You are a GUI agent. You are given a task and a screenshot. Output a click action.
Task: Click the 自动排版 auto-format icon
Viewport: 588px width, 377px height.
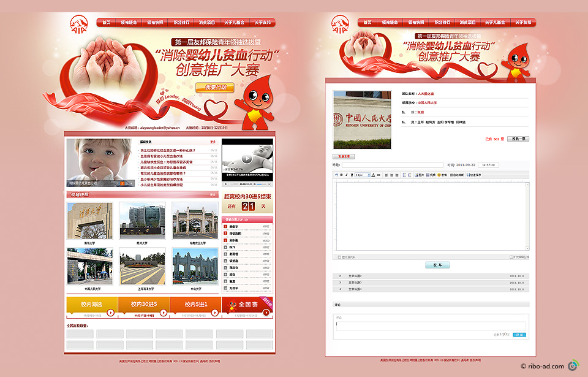click(x=457, y=175)
